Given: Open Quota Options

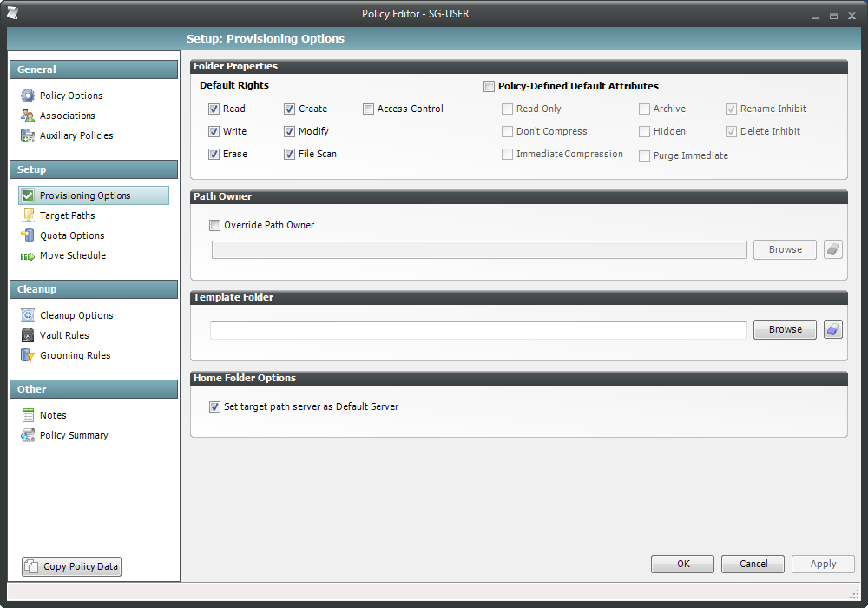Looking at the screenshot, I should tap(72, 235).
